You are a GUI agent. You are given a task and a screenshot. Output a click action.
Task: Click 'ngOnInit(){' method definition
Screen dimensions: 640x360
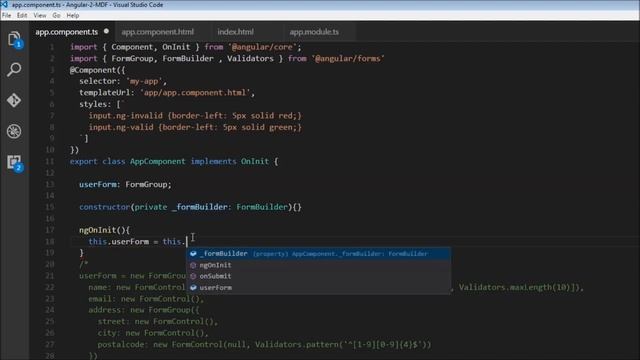[104, 230]
